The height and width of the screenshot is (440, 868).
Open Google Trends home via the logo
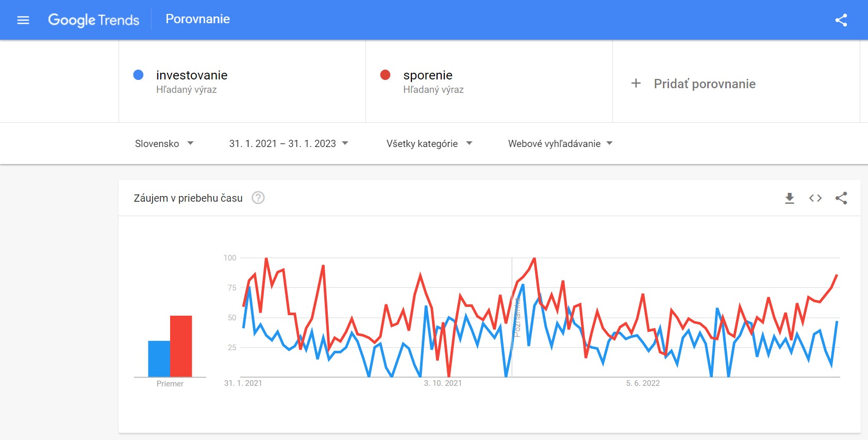point(93,20)
